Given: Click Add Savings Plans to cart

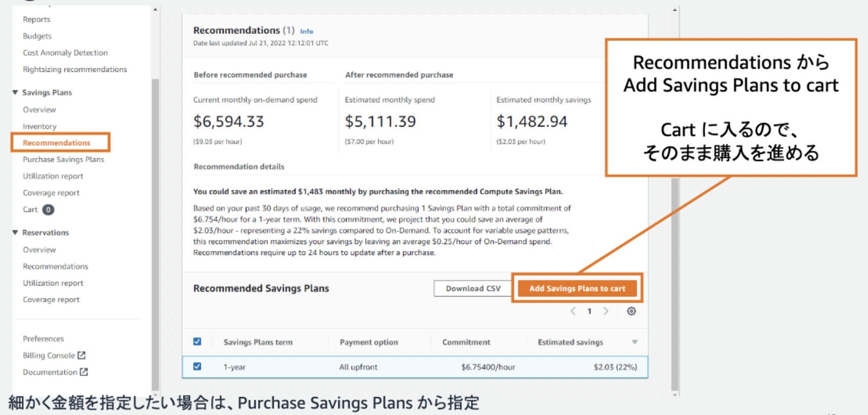Looking at the screenshot, I should [577, 288].
